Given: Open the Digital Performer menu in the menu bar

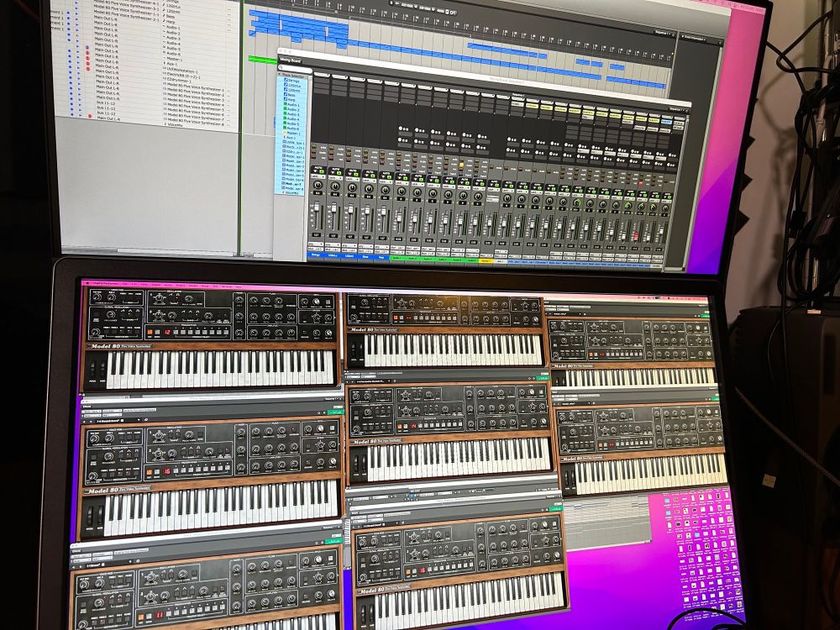Looking at the screenshot, I should point(106,283).
